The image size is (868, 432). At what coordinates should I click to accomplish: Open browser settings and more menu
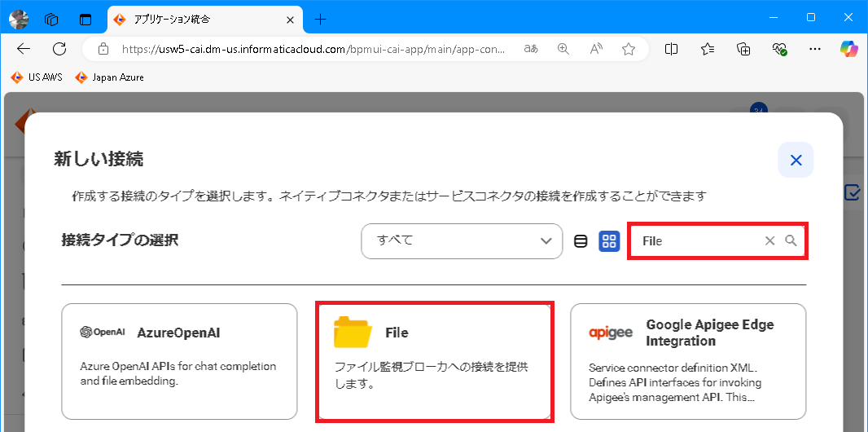pyautogui.click(x=815, y=49)
